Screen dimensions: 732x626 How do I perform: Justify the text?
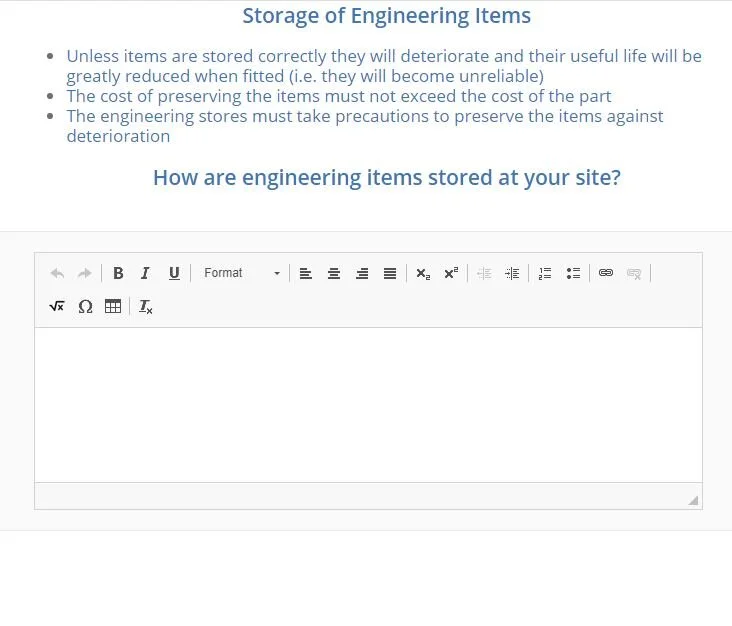coord(390,273)
